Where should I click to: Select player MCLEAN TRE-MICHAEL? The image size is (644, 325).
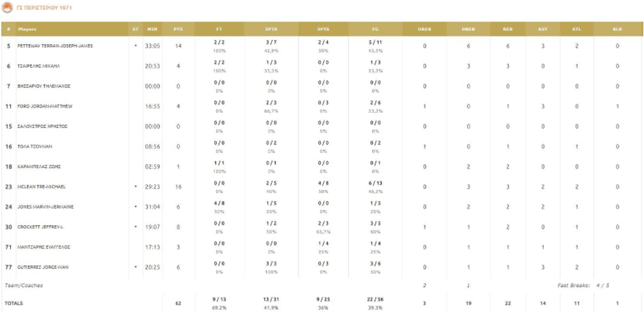coord(42,187)
